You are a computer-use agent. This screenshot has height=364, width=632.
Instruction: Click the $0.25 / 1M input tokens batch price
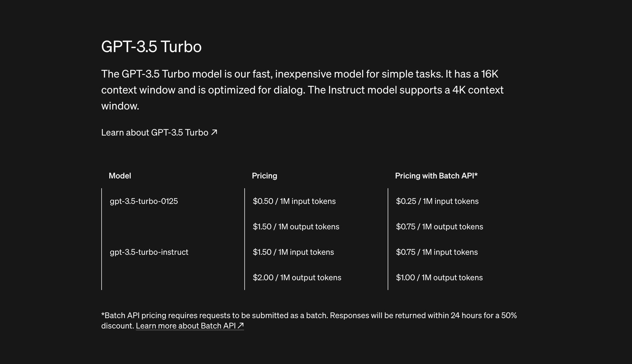point(437,201)
